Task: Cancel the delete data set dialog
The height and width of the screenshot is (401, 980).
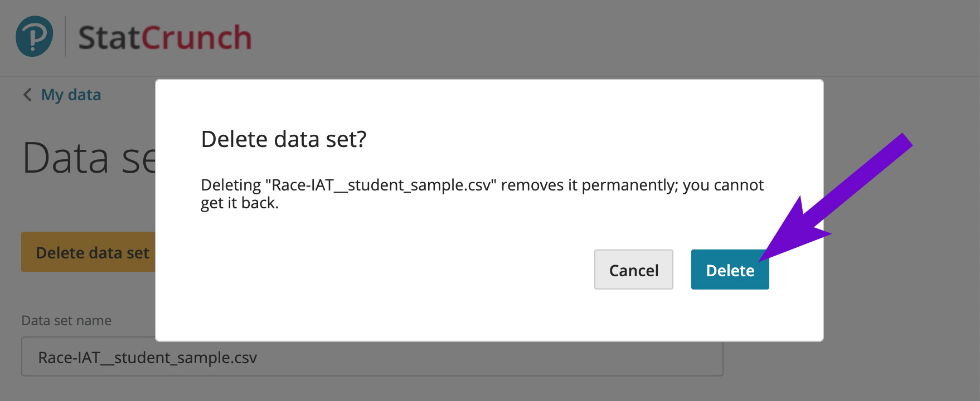Action: (x=633, y=270)
